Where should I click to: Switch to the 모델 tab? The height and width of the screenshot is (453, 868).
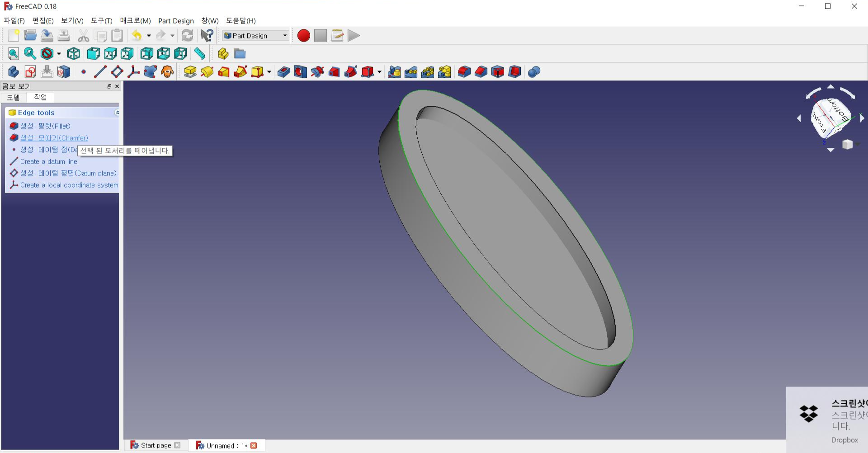pyautogui.click(x=13, y=97)
